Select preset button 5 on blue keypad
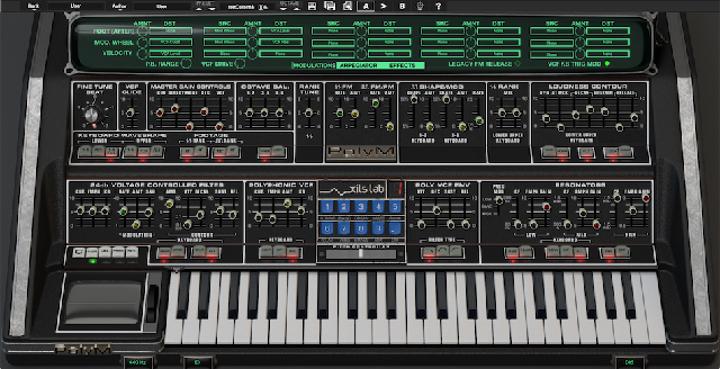Image resolution: width=720 pixels, height=369 pixels. [x=395, y=206]
